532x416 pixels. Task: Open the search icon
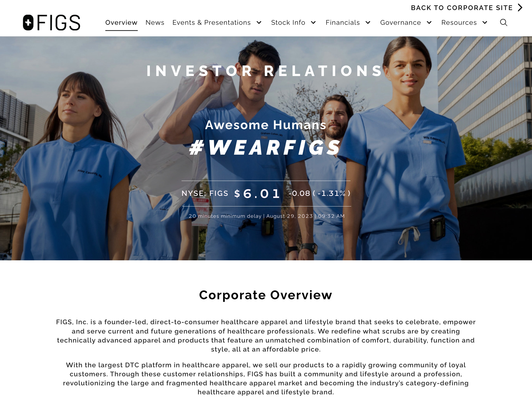coord(504,22)
